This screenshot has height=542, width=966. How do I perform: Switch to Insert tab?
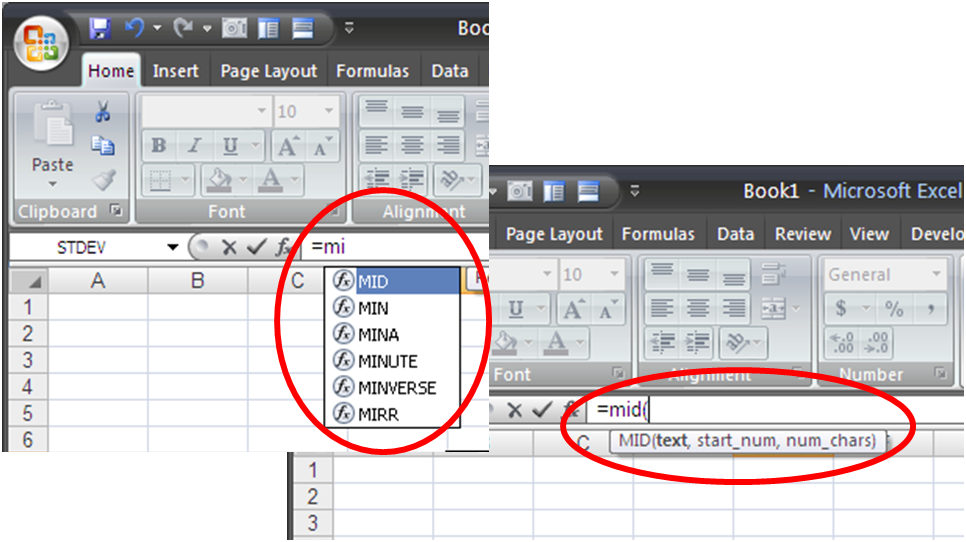point(176,71)
